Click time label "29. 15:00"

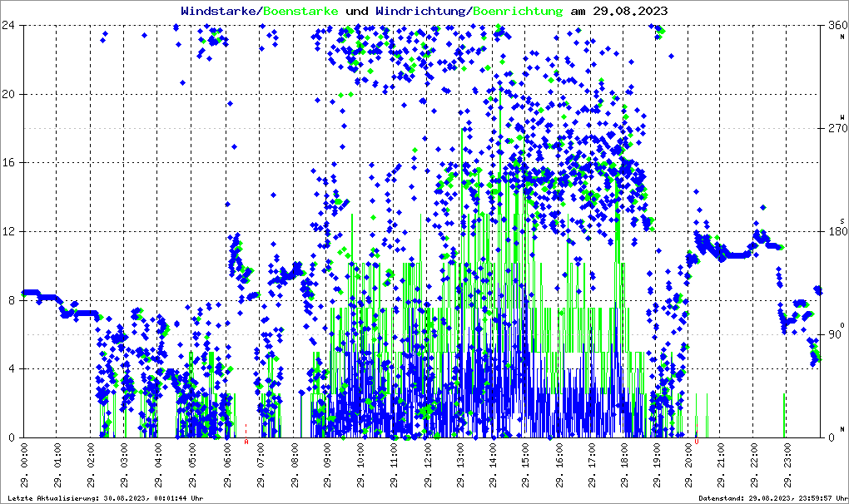pyautogui.click(x=524, y=465)
